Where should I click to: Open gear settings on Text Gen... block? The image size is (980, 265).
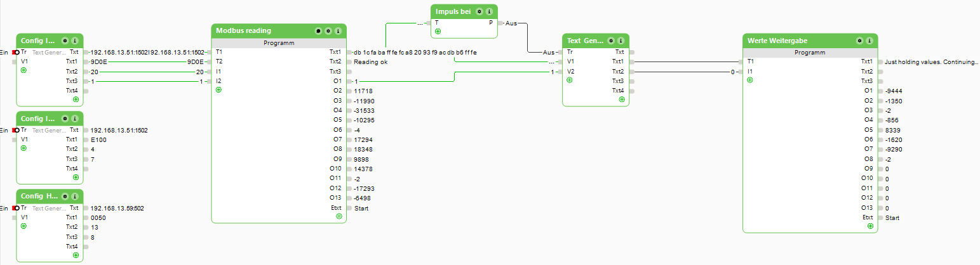612,40
